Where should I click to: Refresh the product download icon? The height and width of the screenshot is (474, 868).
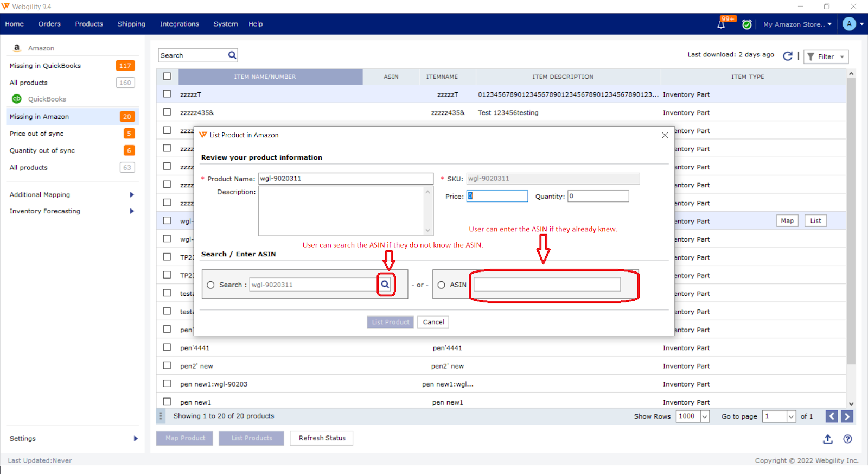tap(788, 56)
